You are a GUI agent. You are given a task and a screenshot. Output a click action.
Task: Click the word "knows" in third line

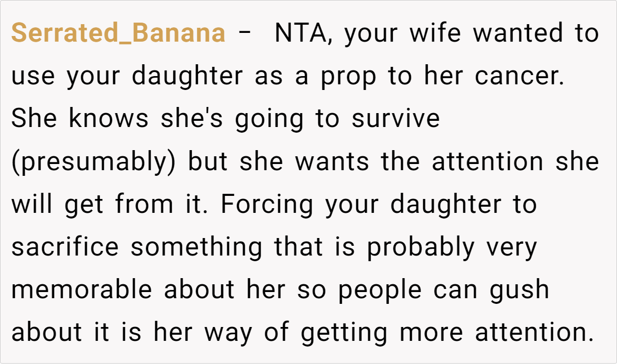pos(108,119)
